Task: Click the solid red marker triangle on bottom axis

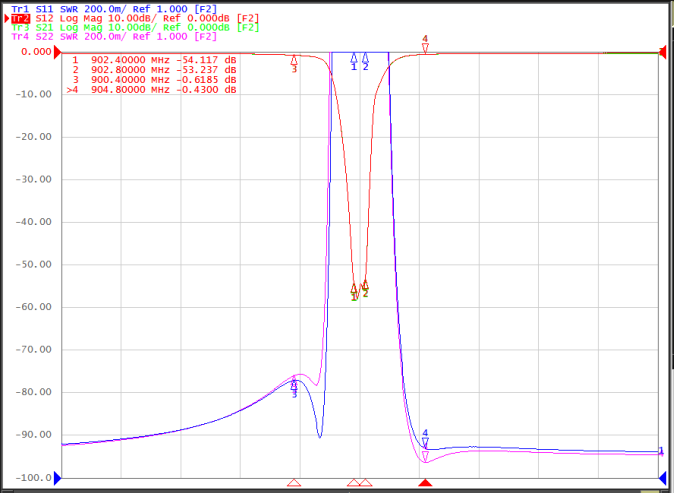Action: tap(425, 483)
